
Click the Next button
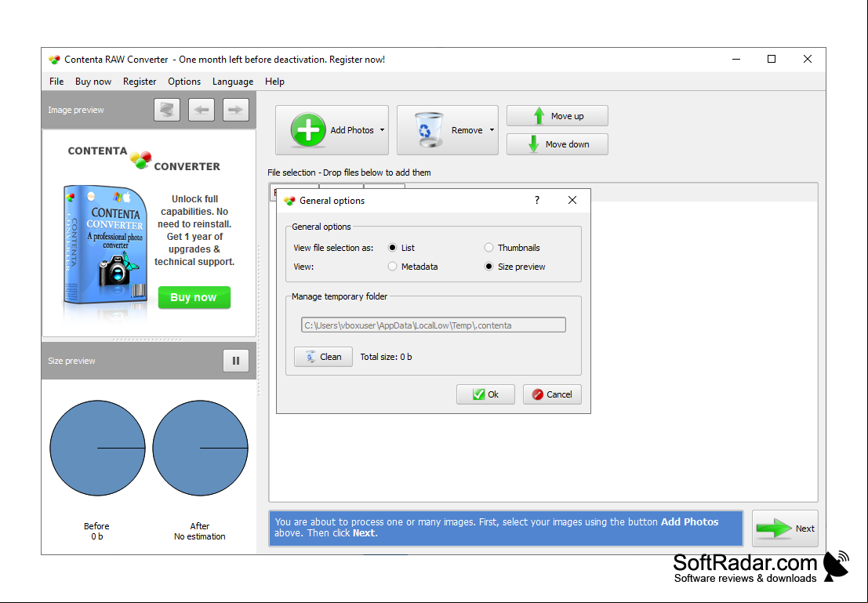pos(785,529)
